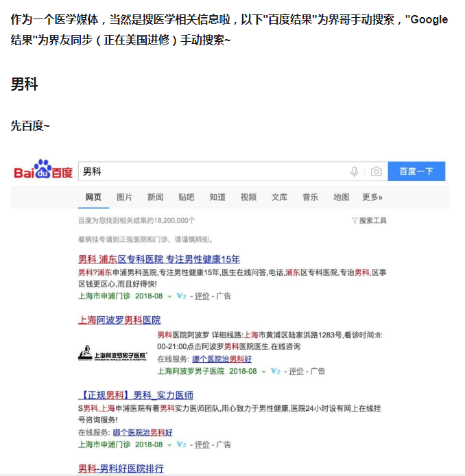Switch to 图片 tab
Image resolution: width=465 pixels, height=476 pixels.
124,198
